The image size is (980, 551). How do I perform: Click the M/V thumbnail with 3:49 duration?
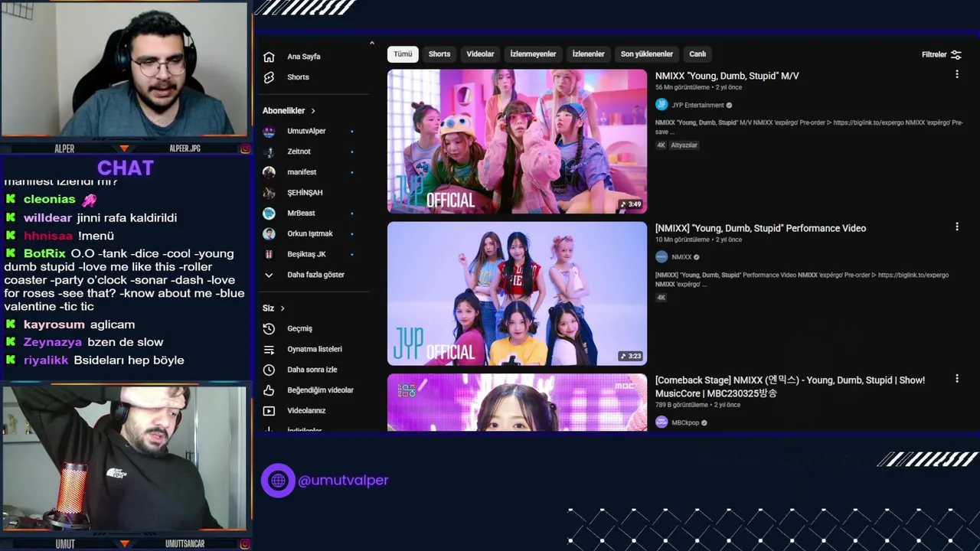click(x=517, y=142)
